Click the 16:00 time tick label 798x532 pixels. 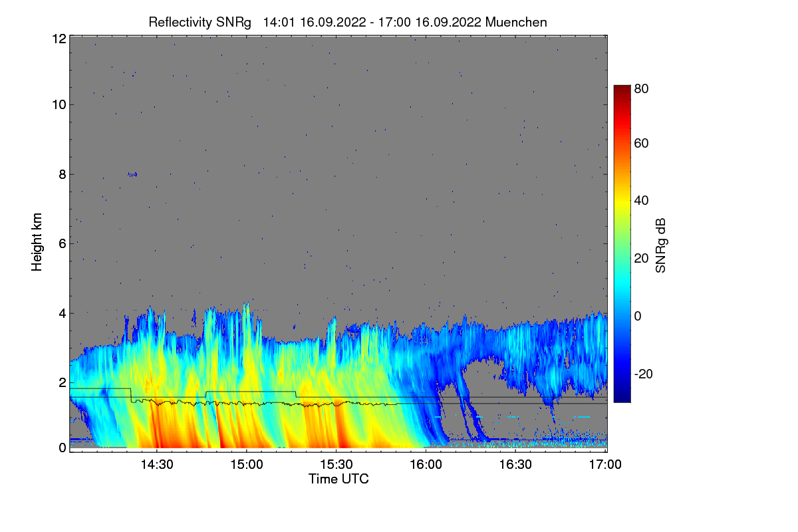coord(426,464)
